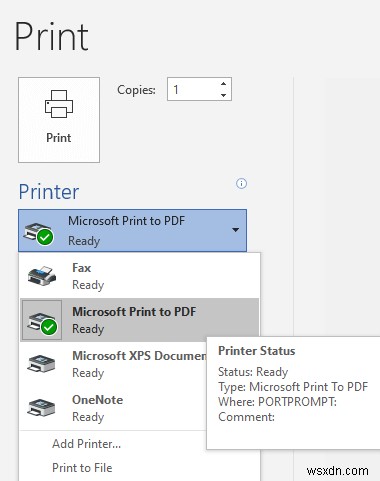Increase copies with the up arrow

(x=224, y=84)
